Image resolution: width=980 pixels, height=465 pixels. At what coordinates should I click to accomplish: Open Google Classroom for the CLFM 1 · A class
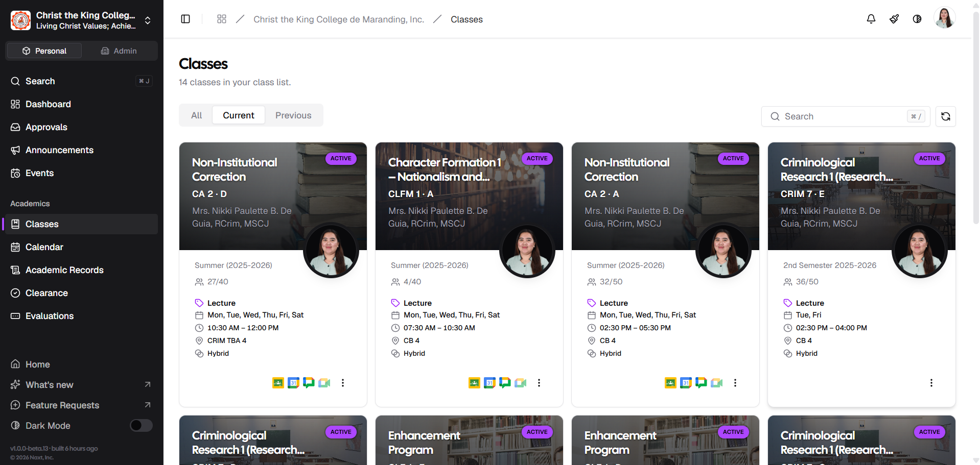pyautogui.click(x=474, y=383)
